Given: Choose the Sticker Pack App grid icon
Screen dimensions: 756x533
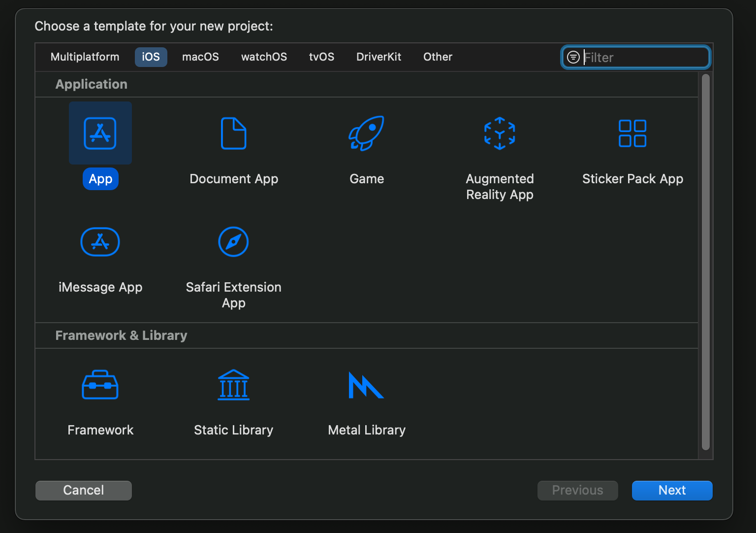Looking at the screenshot, I should pos(632,133).
